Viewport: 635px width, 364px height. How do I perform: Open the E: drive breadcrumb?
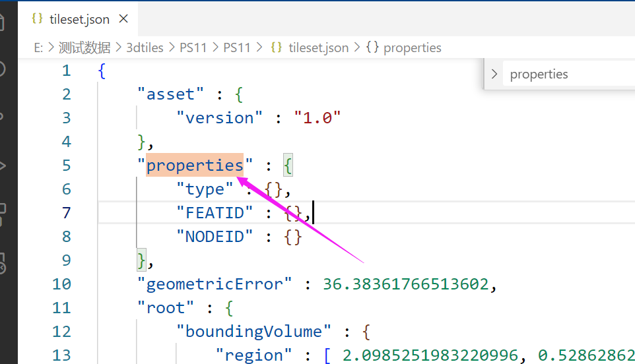click(x=38, y=47)
